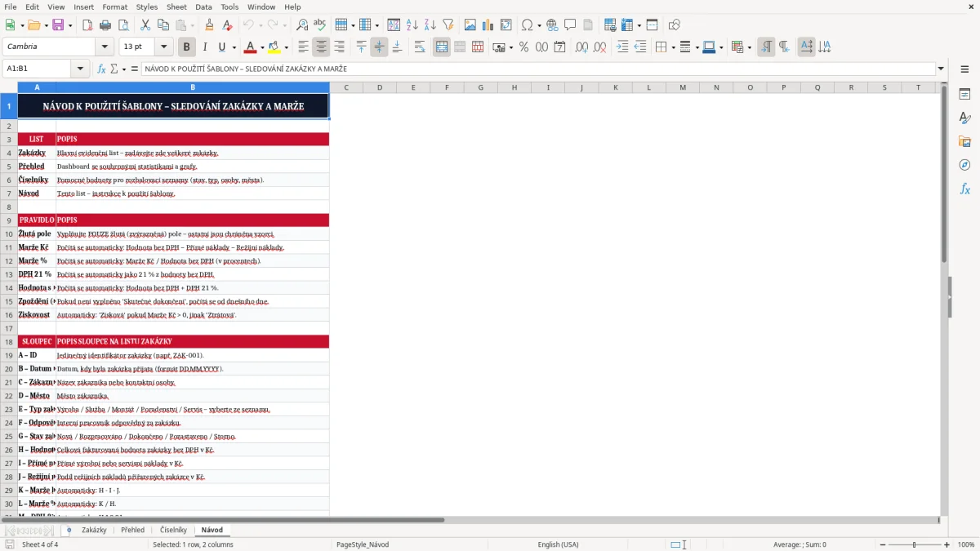The width and height of the screenshot is (980, 551).
Task: Toggle Underline formatting
Action: tap(222, 47)
